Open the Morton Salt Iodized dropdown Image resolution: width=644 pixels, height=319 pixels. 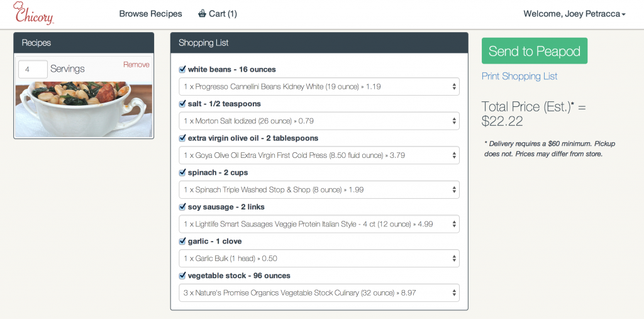pyautogui.click(x=319, y=121)
